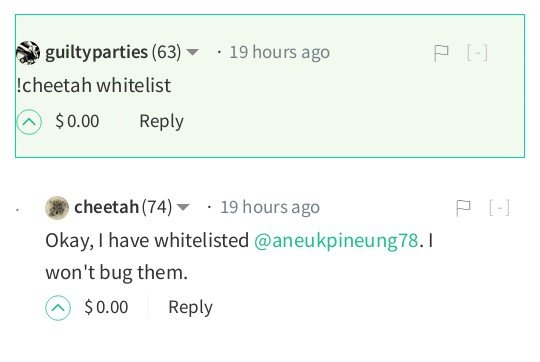This screenshot has height=362, width=540.
Task: Open dropdown next to guiltyparties (63)
Action: click(x=192, y=52)
